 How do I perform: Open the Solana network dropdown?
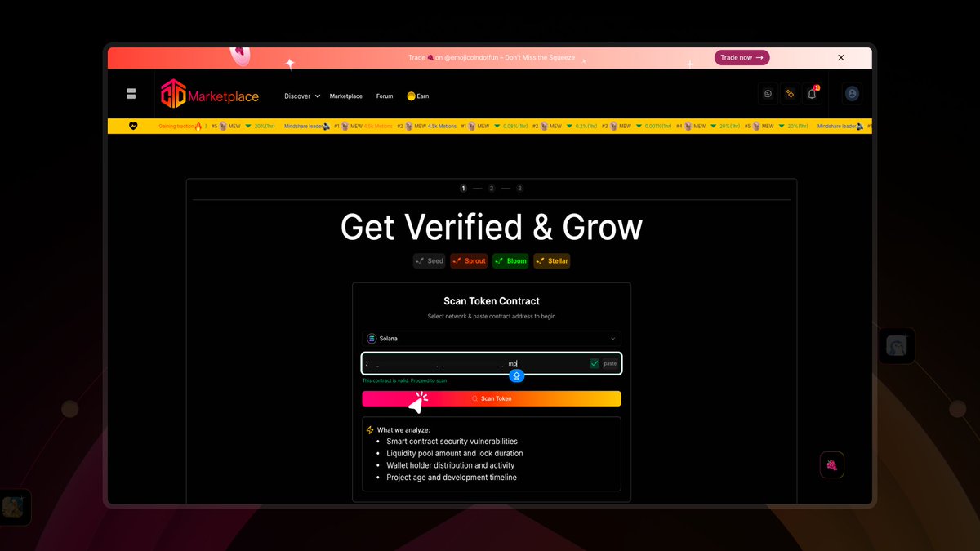(492, 338)
